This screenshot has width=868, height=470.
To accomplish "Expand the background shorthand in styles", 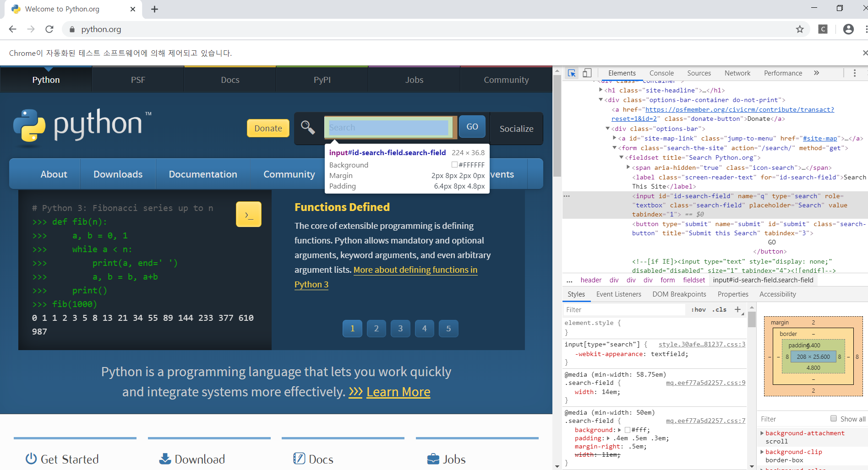I will point(619,430).
